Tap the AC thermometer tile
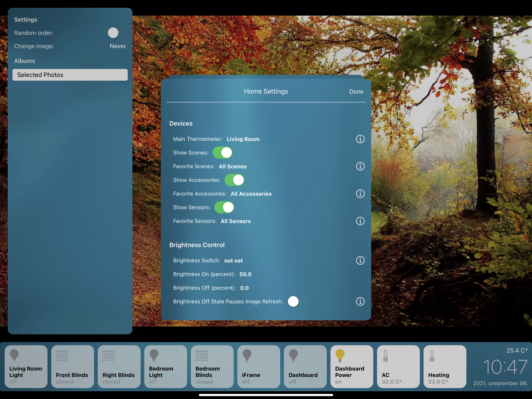The image size is (532, 399). (398, 366)
